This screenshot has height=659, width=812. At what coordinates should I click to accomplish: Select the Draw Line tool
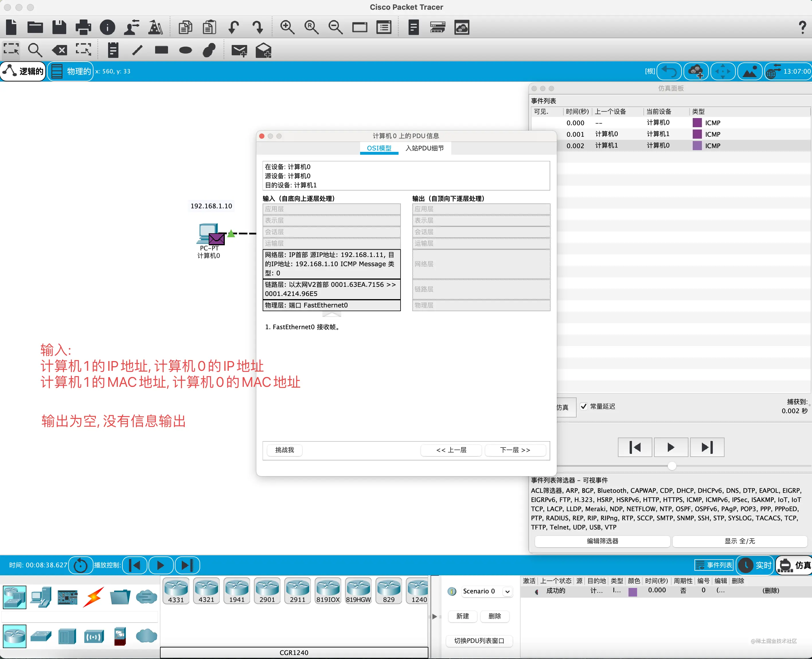[137, 50]
